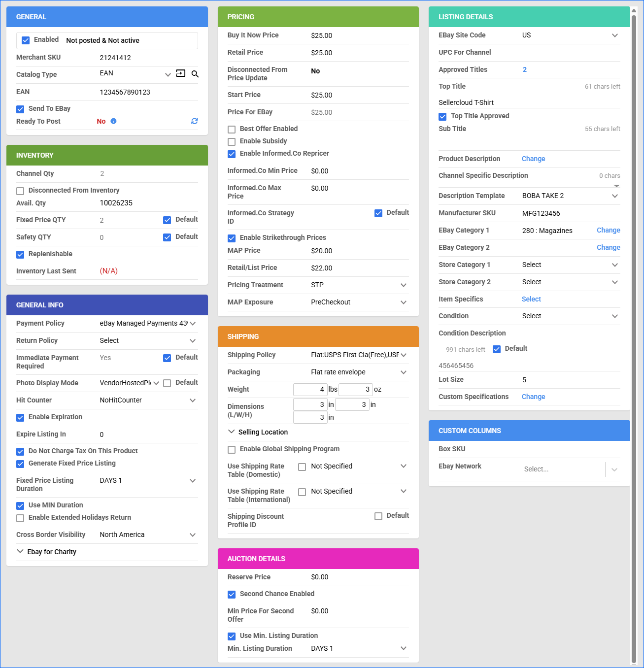Click the resize handle under Channel Specific Description
The image size is (644, 668).
(x=616, y=186)
